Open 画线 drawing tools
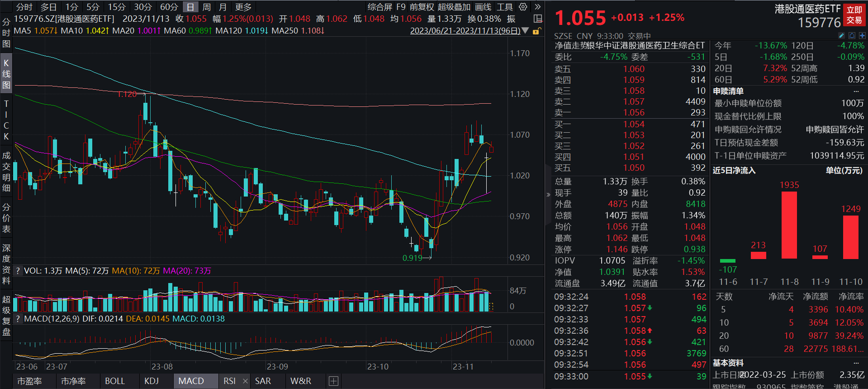The height and width of the screenshot is (389, 868). [483, 7]
